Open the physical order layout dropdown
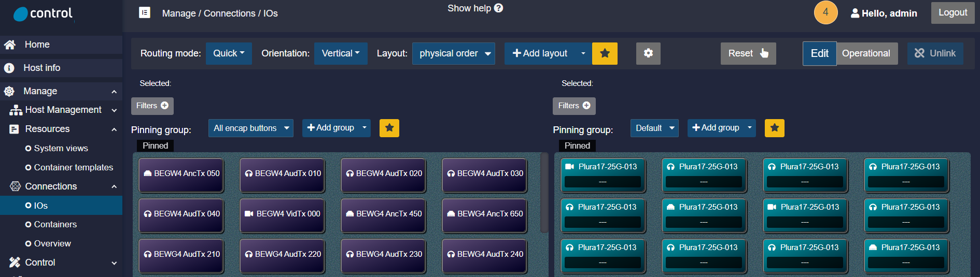 tap(453, 53)
